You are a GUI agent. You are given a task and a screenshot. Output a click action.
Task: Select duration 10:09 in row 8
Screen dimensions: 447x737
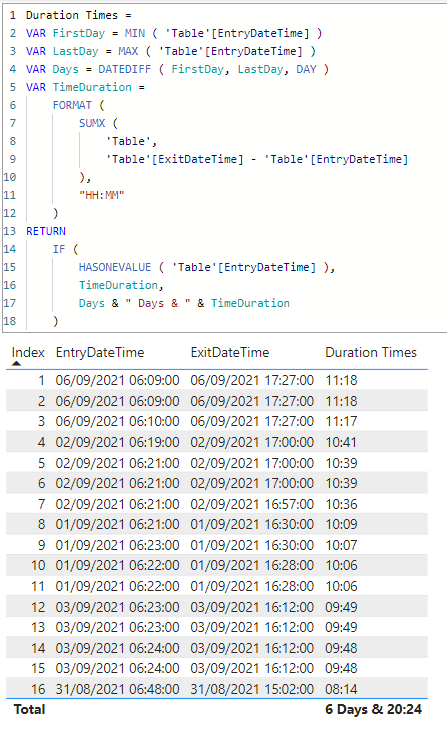pyautogui.click(x=341, y=524)
